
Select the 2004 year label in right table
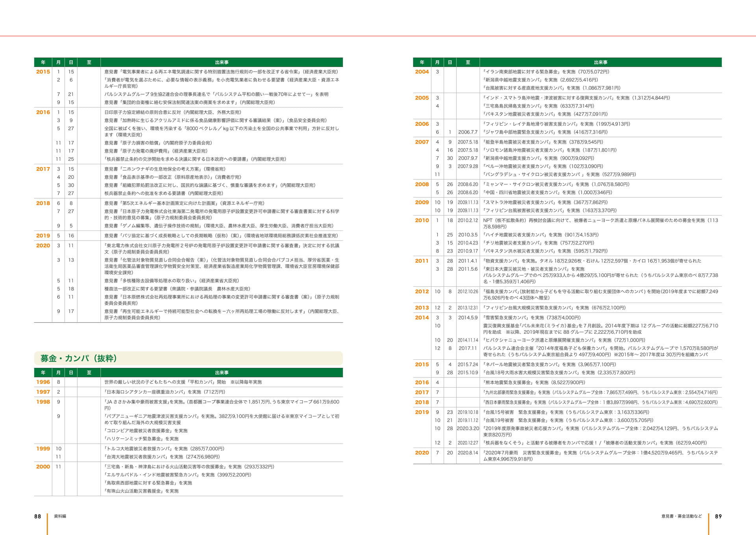point(422,72)
